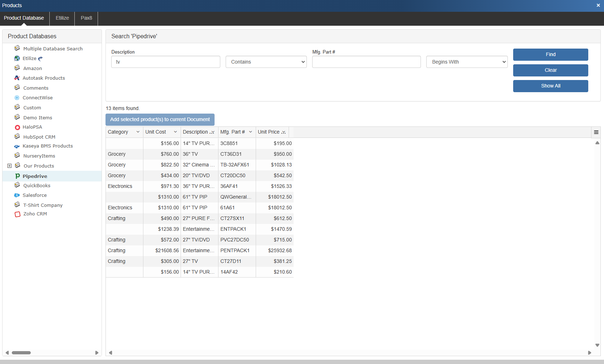
Task: Open the Category column header menu arrow
Action: point(138,132)
